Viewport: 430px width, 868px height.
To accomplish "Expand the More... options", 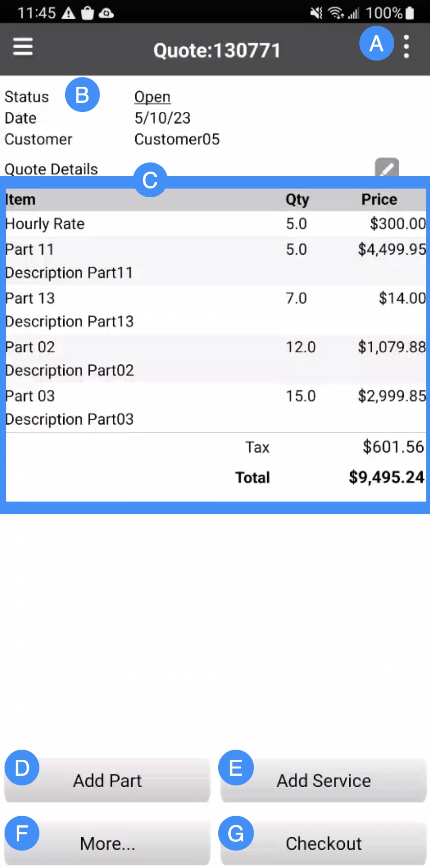I will pos(107,843).
